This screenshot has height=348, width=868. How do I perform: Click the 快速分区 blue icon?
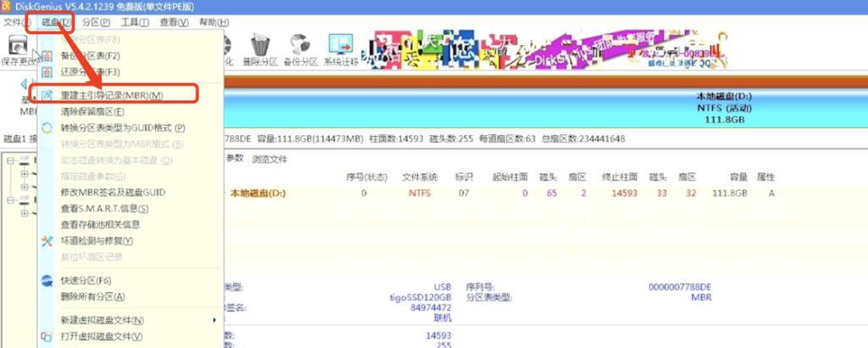[x=47, y=280]
